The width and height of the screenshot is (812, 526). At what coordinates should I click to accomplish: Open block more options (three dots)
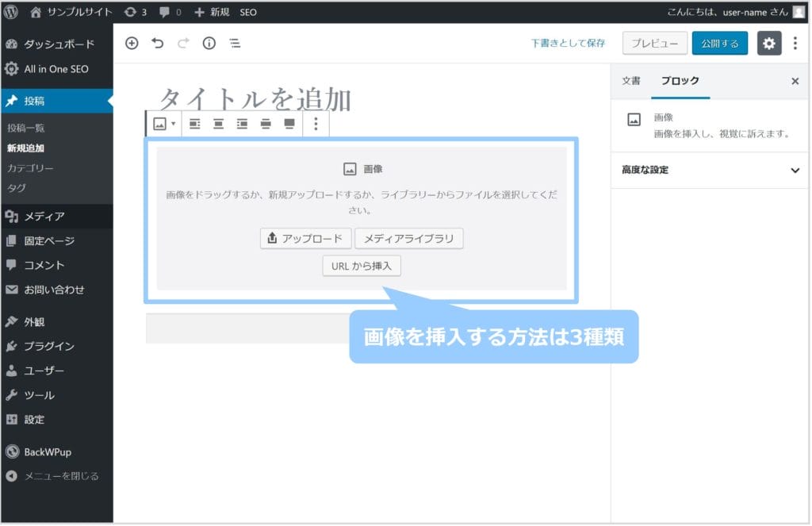coord(316,124)
